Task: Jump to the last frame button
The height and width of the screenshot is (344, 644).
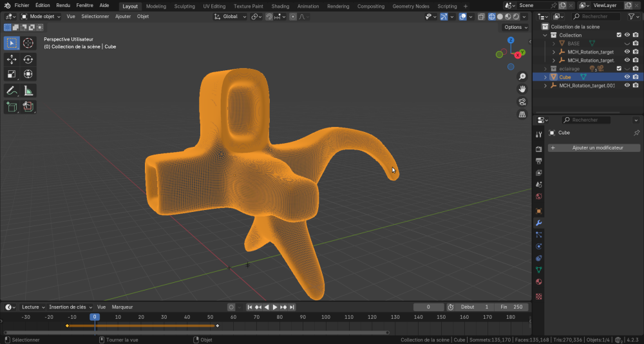Action: coord(292,307)
